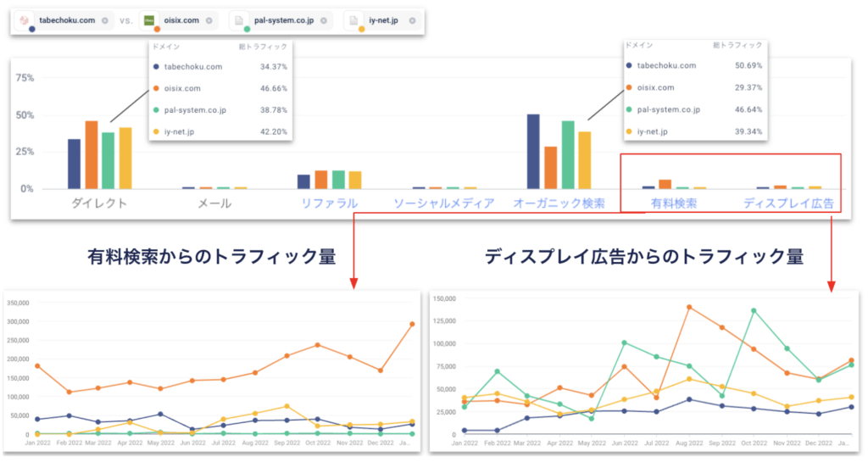
Task: Click the green pal-system bar under オーガニック検索
Action: pyautogui.click(x=568, y=155)
